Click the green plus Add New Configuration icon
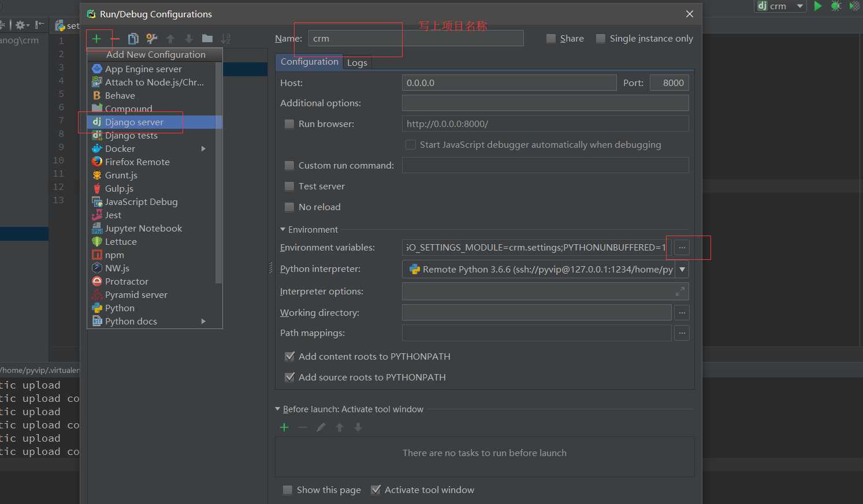 pyautogui.click(x=96, y=39)
